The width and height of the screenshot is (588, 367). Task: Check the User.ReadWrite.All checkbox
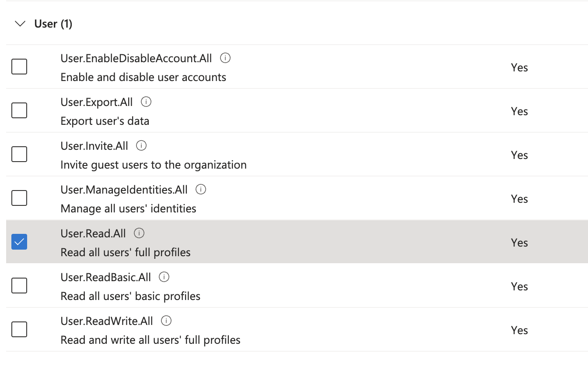point(19,329)
